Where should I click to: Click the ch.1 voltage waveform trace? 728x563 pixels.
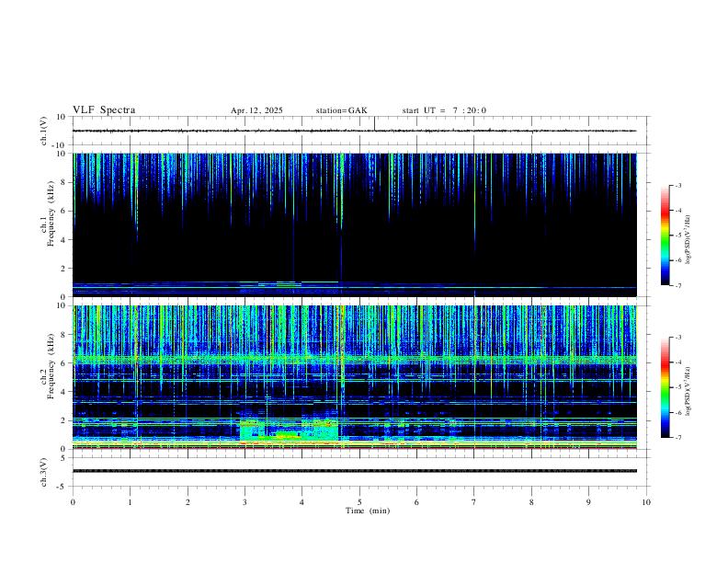click(354, 131)
